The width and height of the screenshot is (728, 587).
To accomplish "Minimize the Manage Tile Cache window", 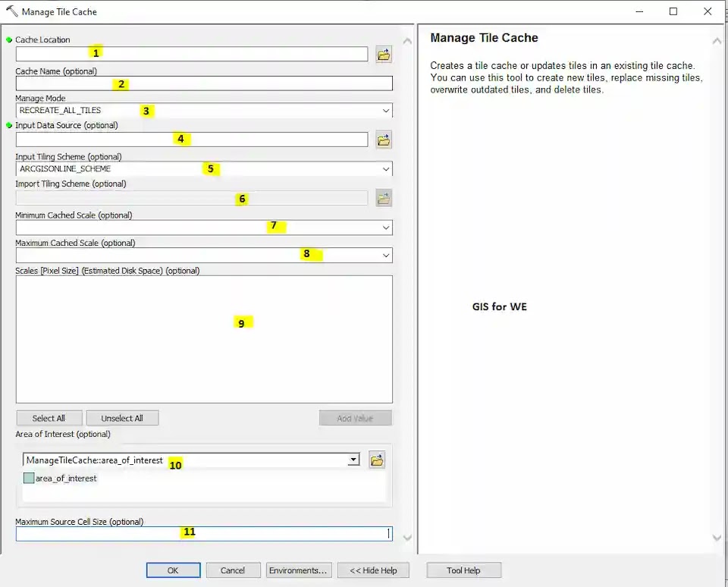I will pyautogui.click(x=640, y=11).
